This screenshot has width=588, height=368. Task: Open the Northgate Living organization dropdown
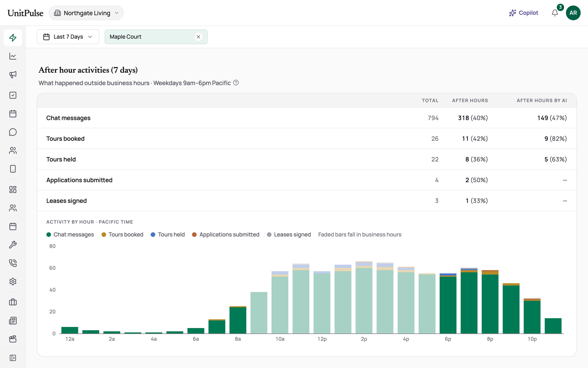[x=86, y=13]
